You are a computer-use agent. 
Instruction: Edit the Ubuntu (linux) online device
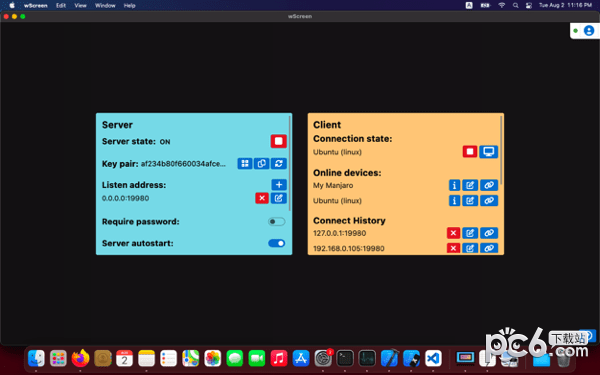coord(470,201)
